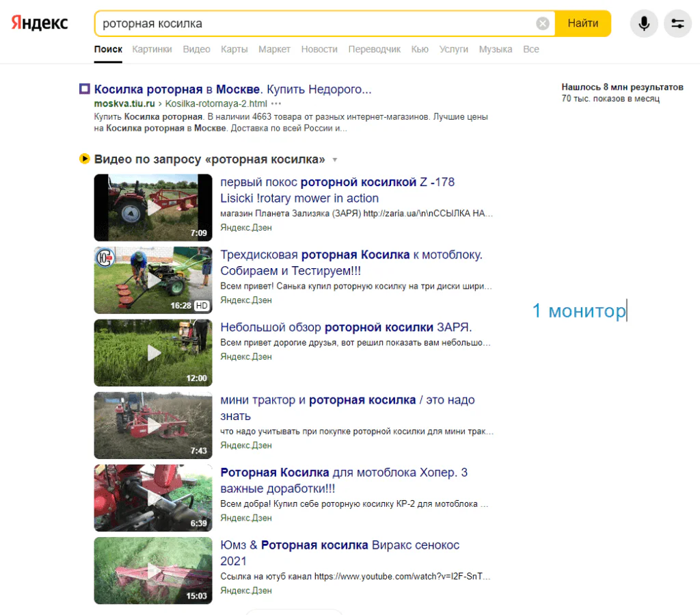Click description Всем добра! Купил себе роторную косилку
Screen dimensions: 700x615
pyautogui.click(x=355, y=503)
